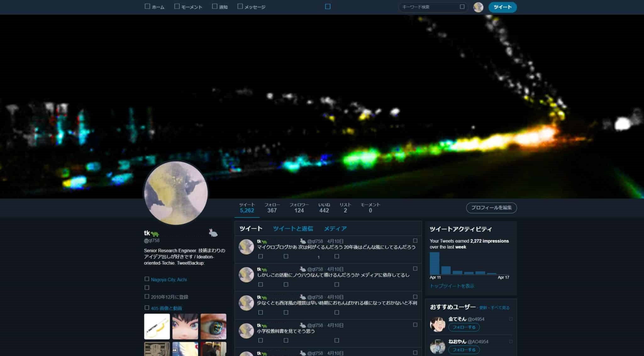Click プロフィールを編集 button
Image resolution: width=644 pixels, height=356 pixels.
pyautogui.click(x=491, y=208)
